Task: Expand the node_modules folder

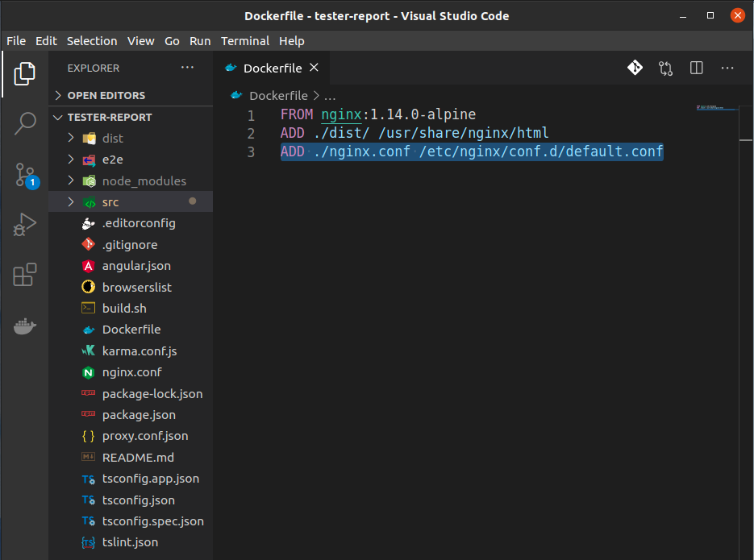Action: pyautogui.click(x=71, y=180)
